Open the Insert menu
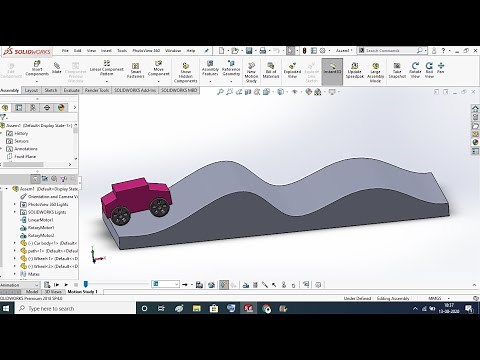This screenshot has height=360, width=480. tap(106, 51)
